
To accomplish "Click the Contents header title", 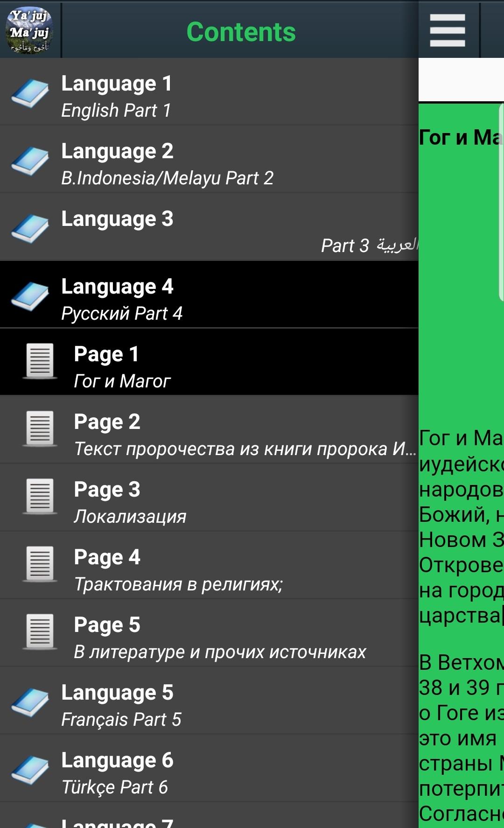I will [x=241, y=32].
